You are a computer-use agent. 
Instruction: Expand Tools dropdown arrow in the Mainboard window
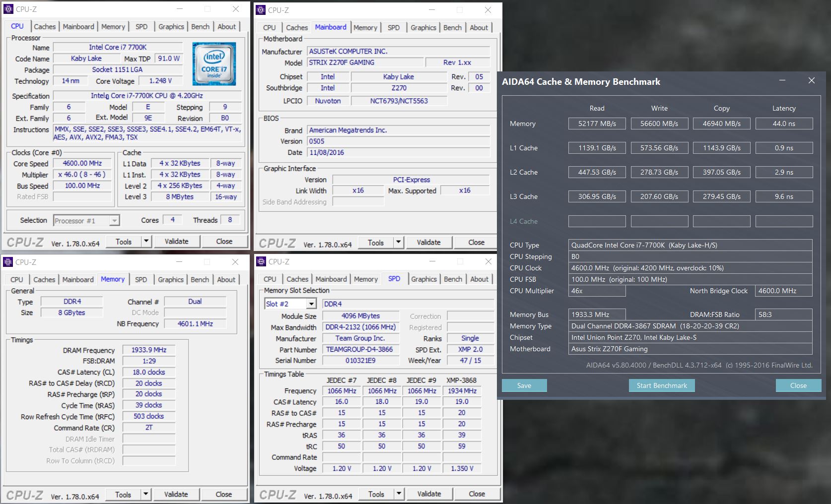pos(398,242)
